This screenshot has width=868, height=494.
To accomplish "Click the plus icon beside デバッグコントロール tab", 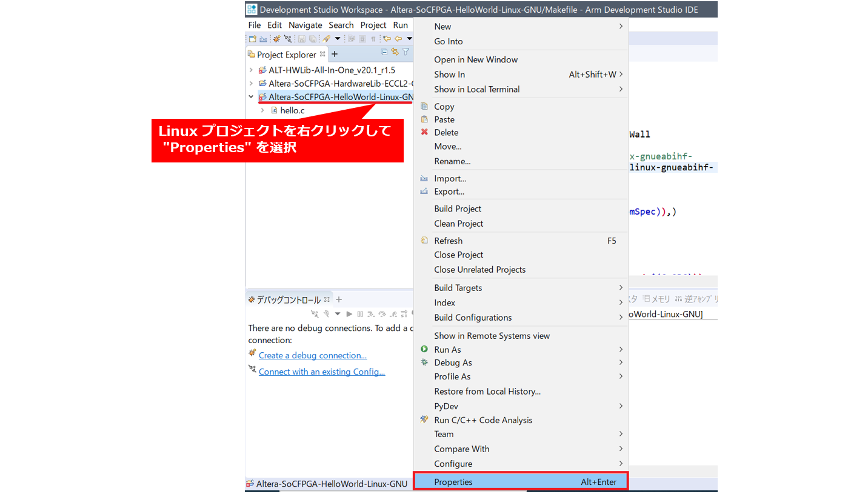I will click(x=339, y=299).
